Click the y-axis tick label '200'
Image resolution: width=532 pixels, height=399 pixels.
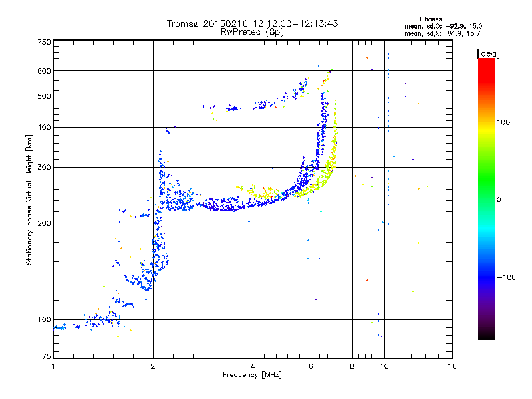(x=44, y=223)
